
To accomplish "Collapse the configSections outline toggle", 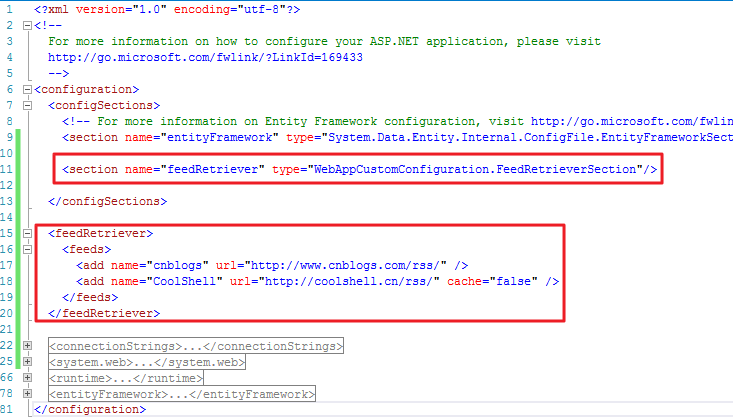I will [x=28, y=106].
